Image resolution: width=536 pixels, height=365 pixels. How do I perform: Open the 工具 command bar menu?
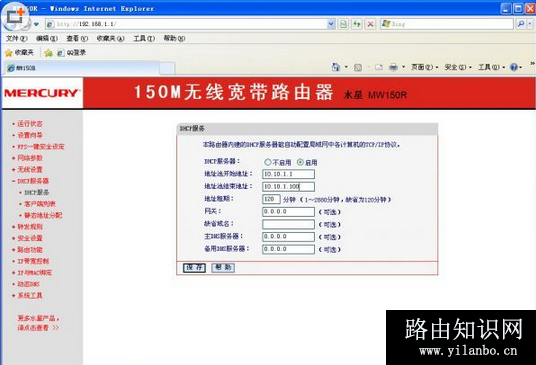[491, 67]
